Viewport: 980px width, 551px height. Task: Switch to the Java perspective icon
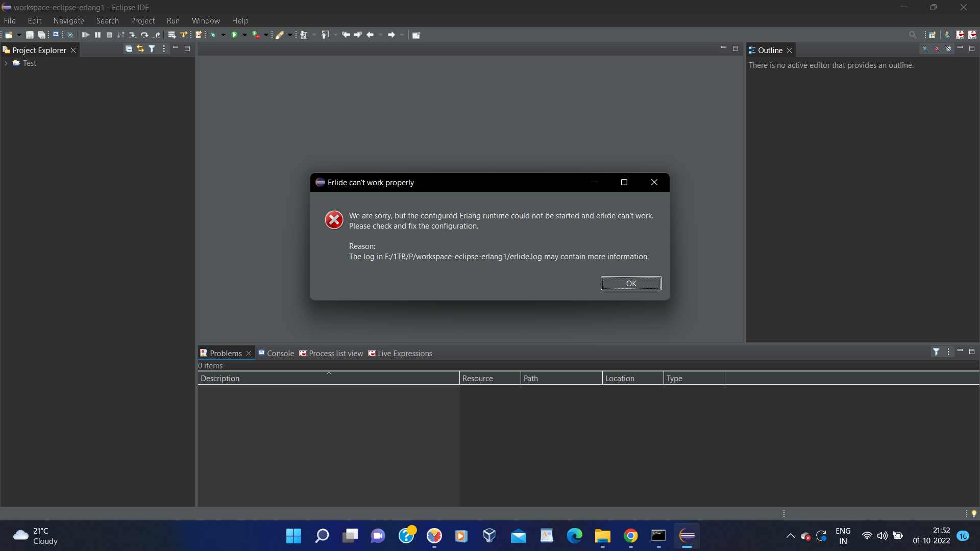pos(947,35)
